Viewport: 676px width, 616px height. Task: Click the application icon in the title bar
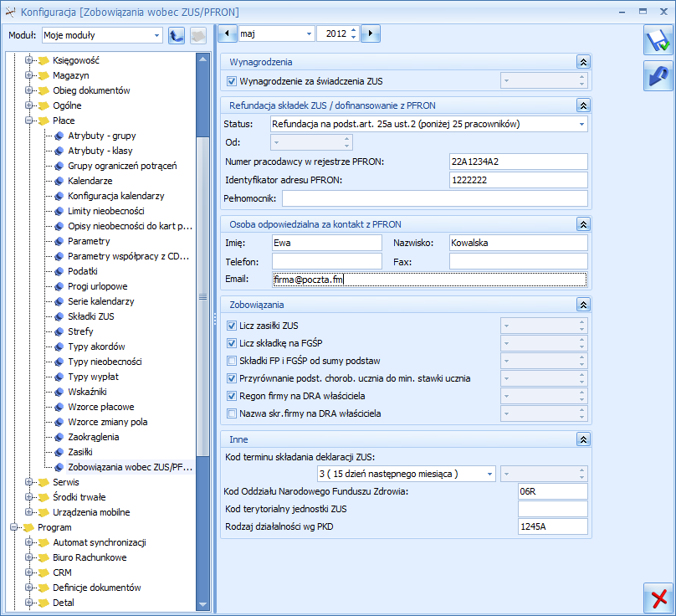pyautogui.click(x=11, y=12)
